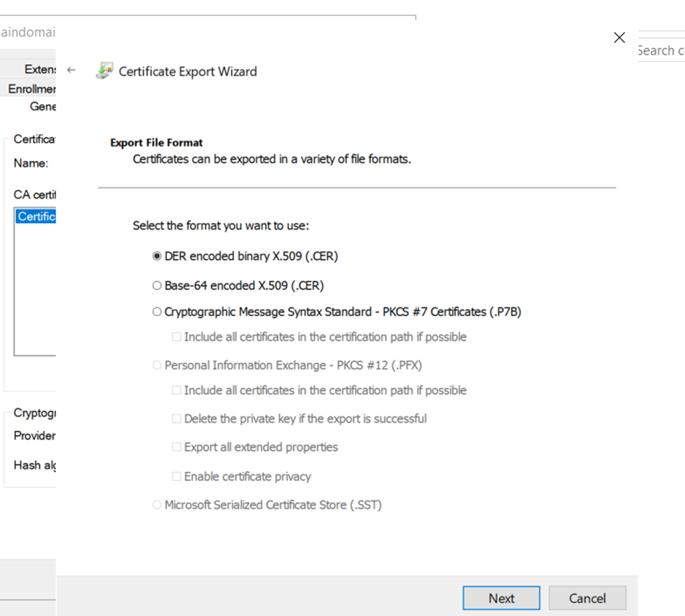This screenshot has height=616, width=685.
Task: Check Include all certificates under PKCS #12
Action: tap(176, 390)
